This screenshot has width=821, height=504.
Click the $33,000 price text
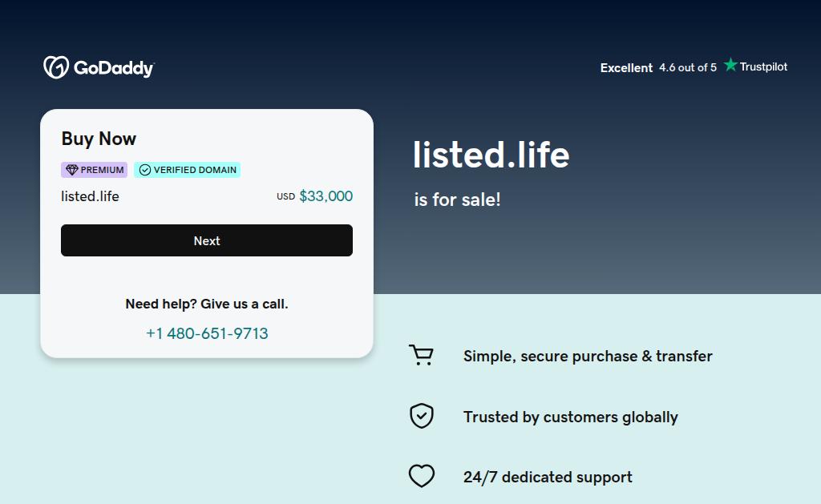326,196
